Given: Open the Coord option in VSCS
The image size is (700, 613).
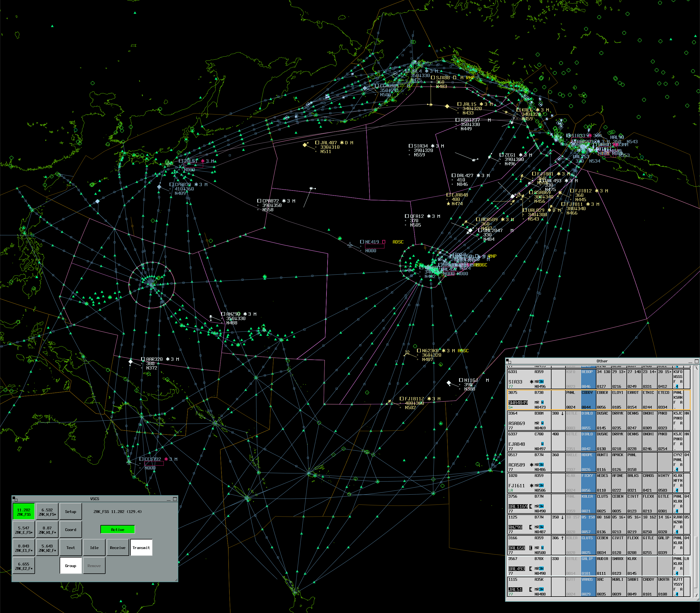Looking at the screenshot, I should coord(71,530).
